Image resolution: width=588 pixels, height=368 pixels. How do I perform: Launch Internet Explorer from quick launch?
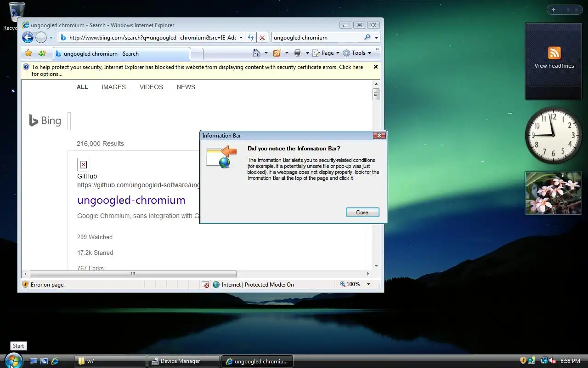click(x=55, y=362)
